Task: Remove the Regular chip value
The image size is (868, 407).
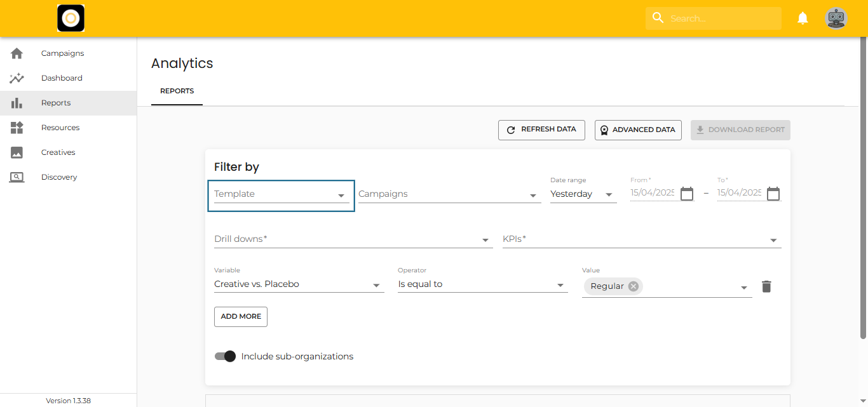Action: click(633, 286)
